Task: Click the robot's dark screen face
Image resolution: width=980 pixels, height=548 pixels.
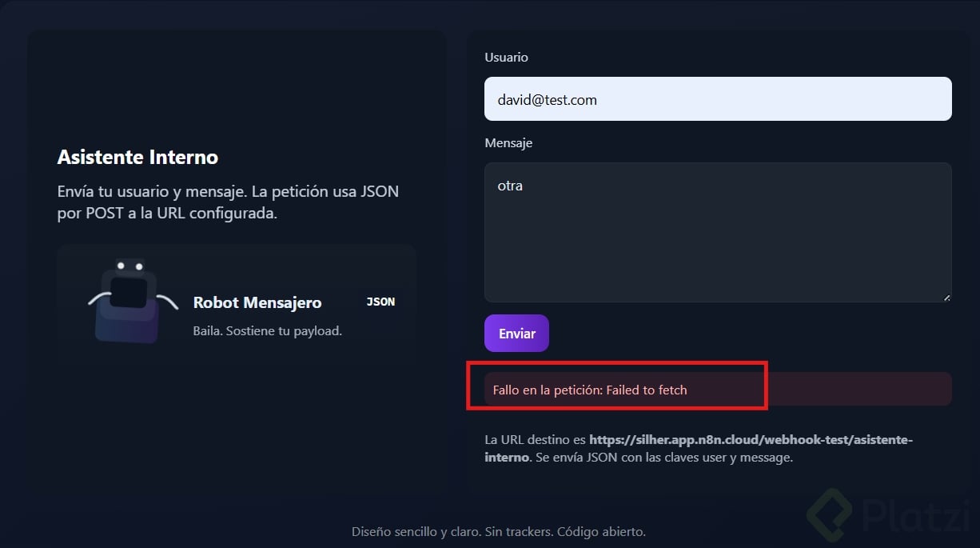Action: (129, 292)
